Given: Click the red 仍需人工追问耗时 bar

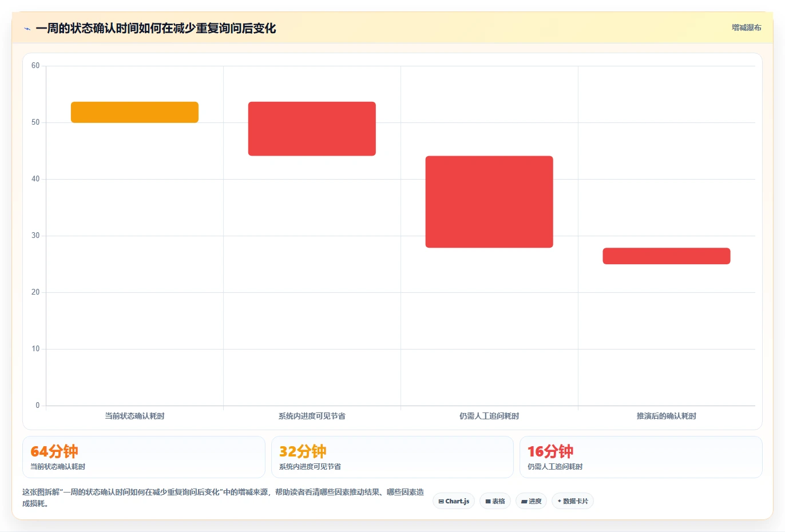Looking at the screenshot, I should (x=489, y=202).
